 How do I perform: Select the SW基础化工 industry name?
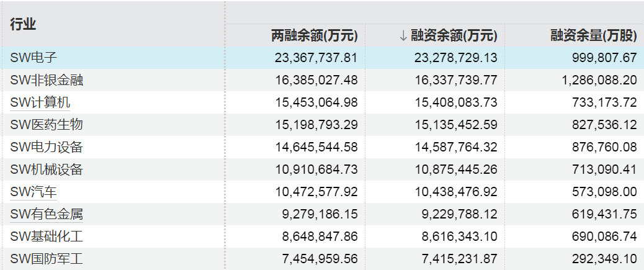coord(47,237)
